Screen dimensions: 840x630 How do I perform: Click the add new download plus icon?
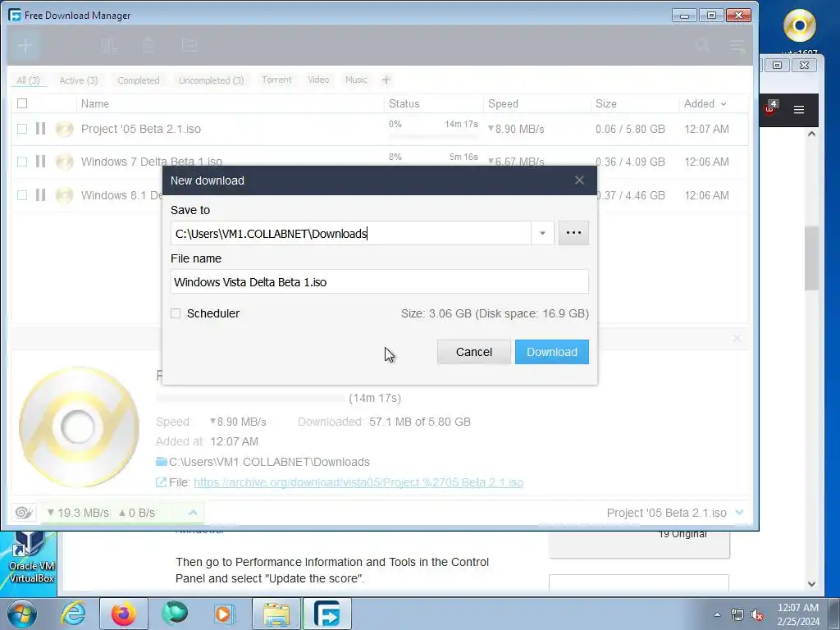pos(25,46)
